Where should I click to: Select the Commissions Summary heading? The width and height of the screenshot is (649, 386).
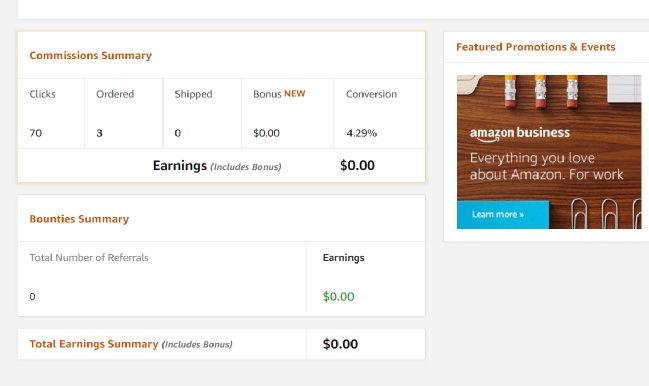(91, 55)
